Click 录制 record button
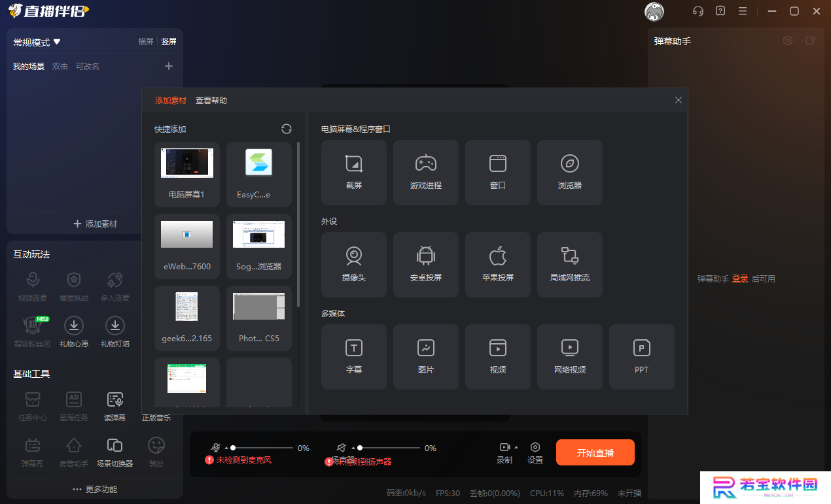The height and width of the screenshot is (504, 831). pyautogui.click(x=504, y=452)
